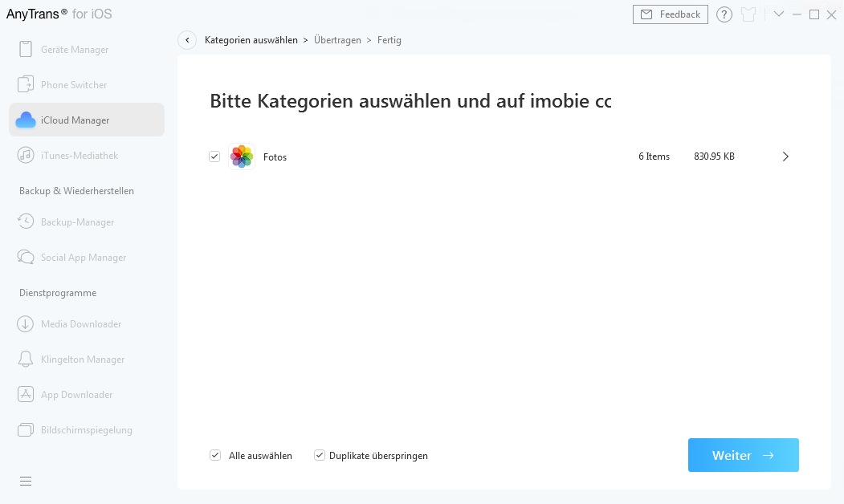Uncheck the Fotos category checkbox
The height and width of the screenshot is (504, 844).
click(214, 156)
